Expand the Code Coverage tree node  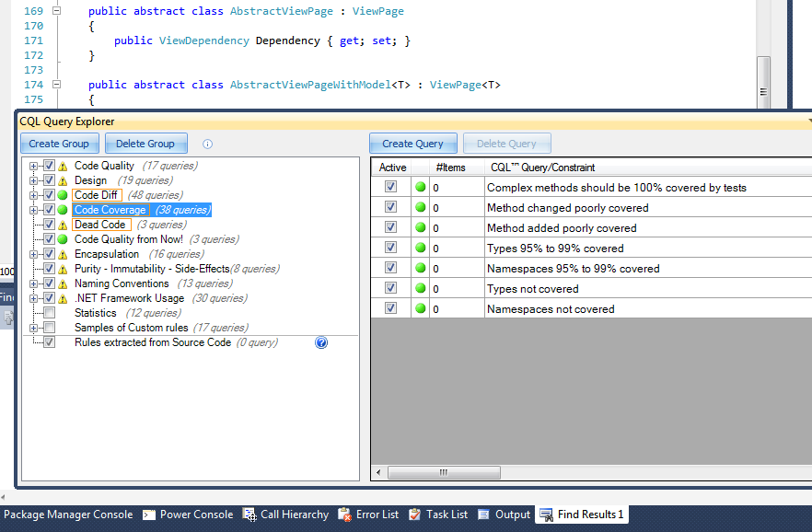pyautogui.click(x=34, y=210)
